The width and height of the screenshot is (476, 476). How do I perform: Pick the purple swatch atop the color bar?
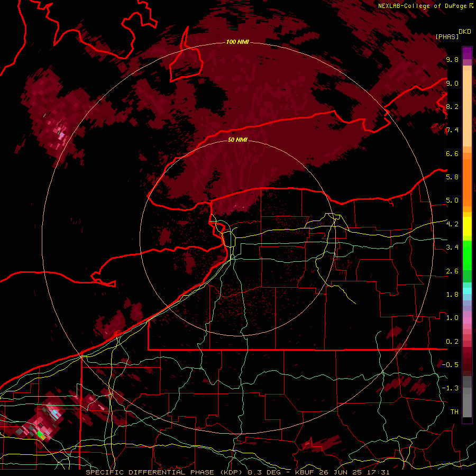click(x=467, y=53)
